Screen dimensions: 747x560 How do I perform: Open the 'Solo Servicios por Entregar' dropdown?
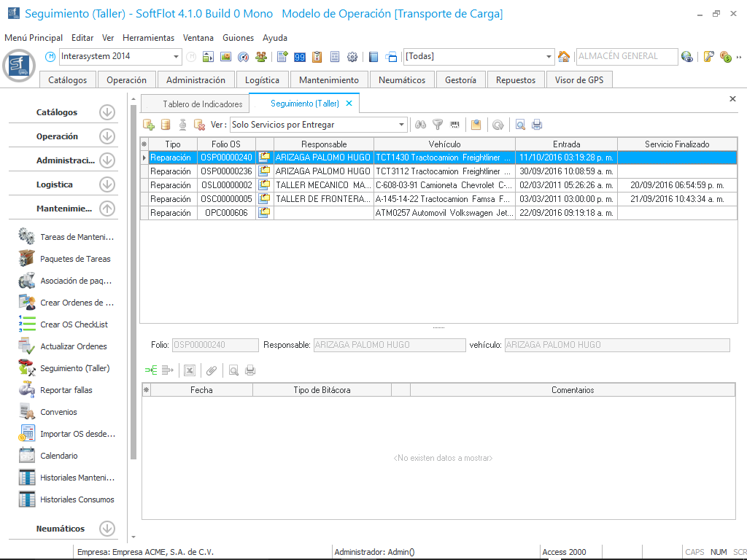click(402, 125)
